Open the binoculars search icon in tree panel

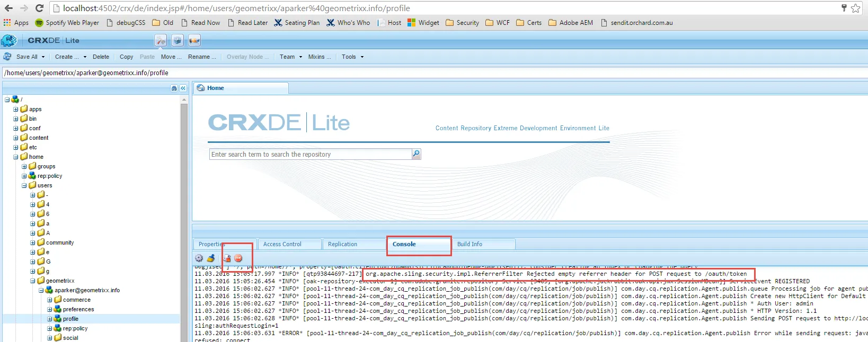(x=174, y=88)
